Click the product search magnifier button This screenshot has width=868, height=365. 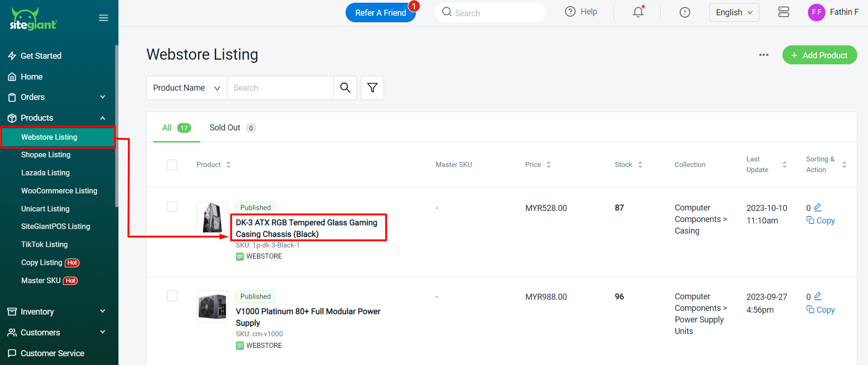pos(345,88)
